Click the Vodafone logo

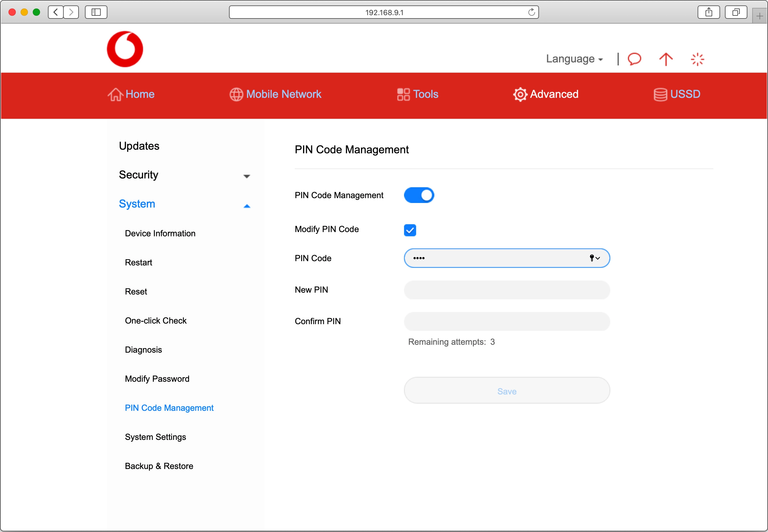coord(125,49)
